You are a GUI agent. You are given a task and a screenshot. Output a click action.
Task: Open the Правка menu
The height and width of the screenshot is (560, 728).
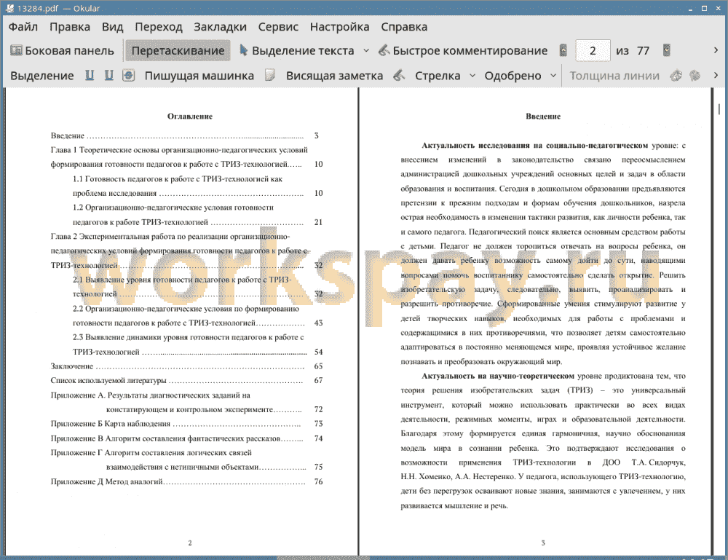[x=70, y=26]
